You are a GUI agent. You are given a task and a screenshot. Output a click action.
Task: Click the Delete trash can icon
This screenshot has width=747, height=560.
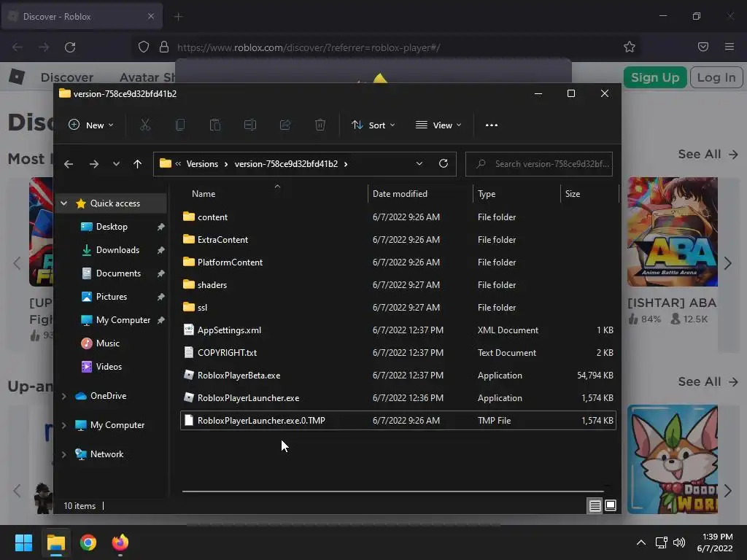pyautogui.click(x=320, y=125)
